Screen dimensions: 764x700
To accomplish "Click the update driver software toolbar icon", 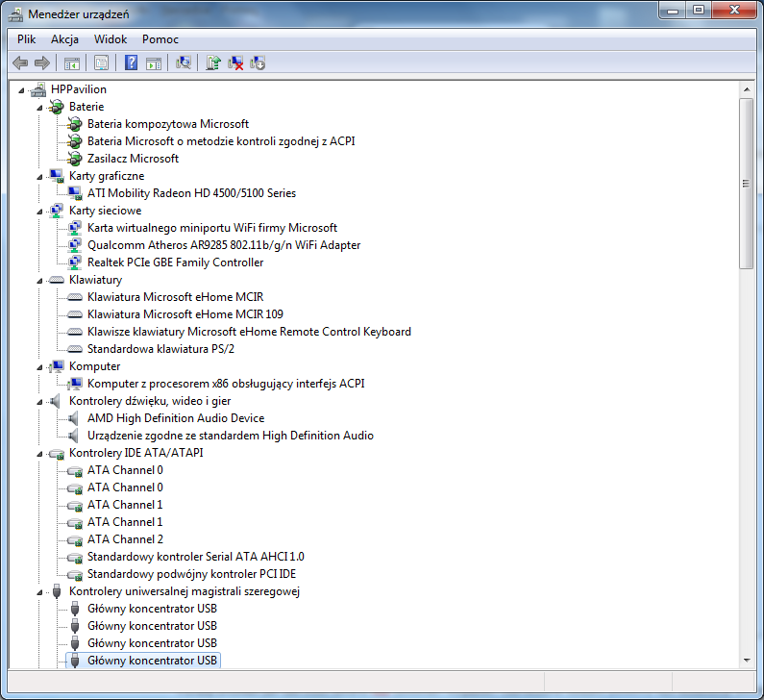I will click(x=213, y=62).
